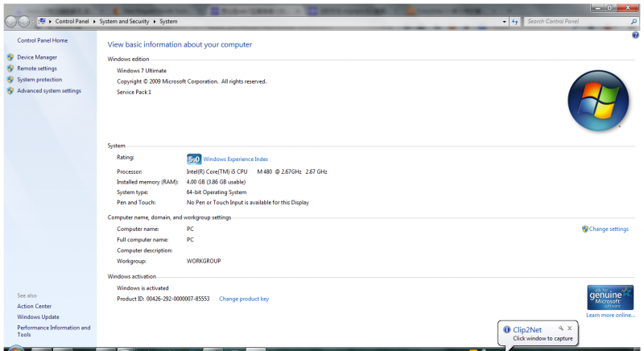Select System in the breadcrumb
Viewport: 644px width, 351px height.
point(168,22)
